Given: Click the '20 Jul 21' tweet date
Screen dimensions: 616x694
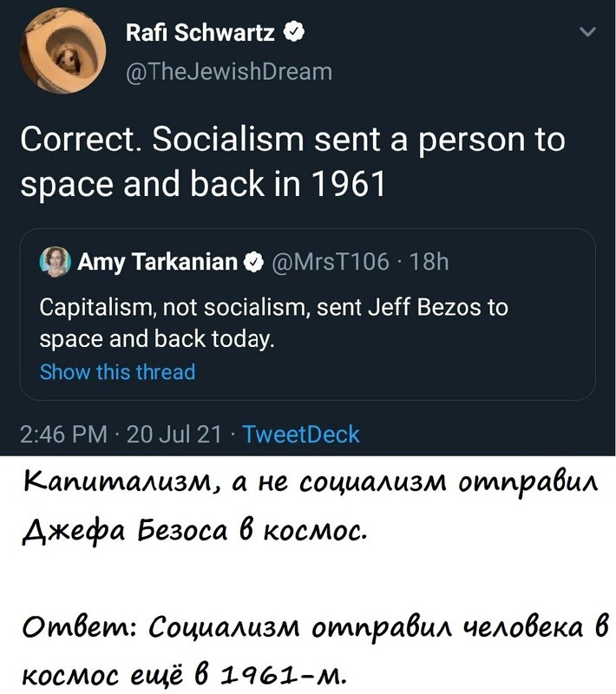Looking at the screenshot, I should (x=174, y=434).
